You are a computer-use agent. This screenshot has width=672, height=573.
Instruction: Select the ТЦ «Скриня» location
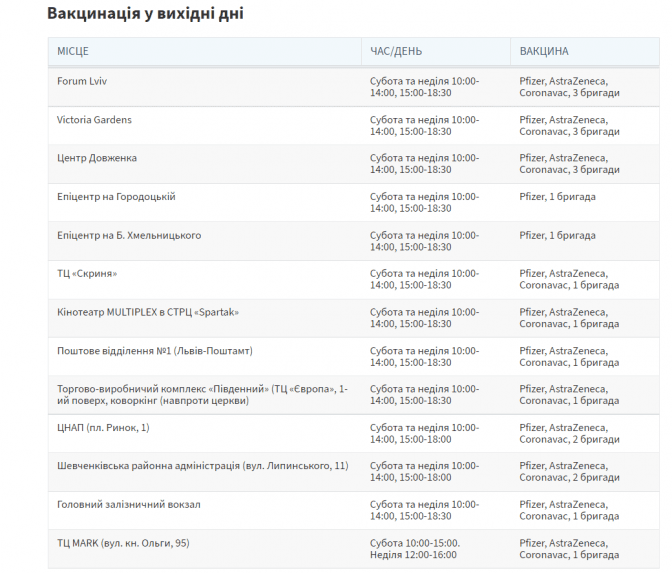pos(87,273)
